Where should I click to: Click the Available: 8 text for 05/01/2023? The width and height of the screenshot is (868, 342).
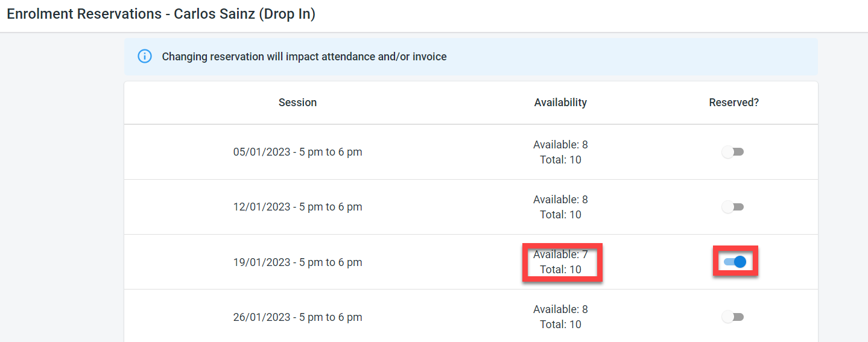pyautogui.click(x=560, y=145)
